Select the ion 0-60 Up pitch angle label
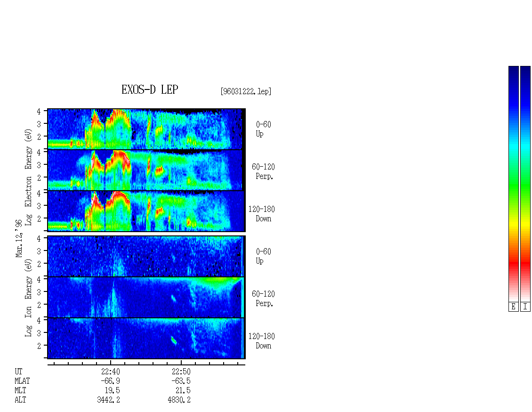This screenshot has height=412, width=532. [x=263, y=256]
